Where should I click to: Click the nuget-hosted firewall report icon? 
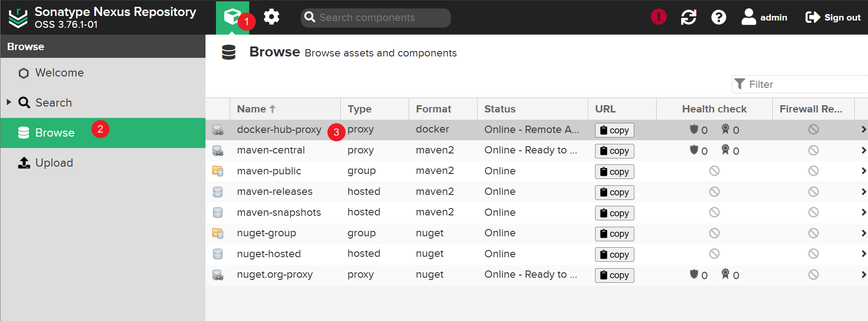(813, 254)
